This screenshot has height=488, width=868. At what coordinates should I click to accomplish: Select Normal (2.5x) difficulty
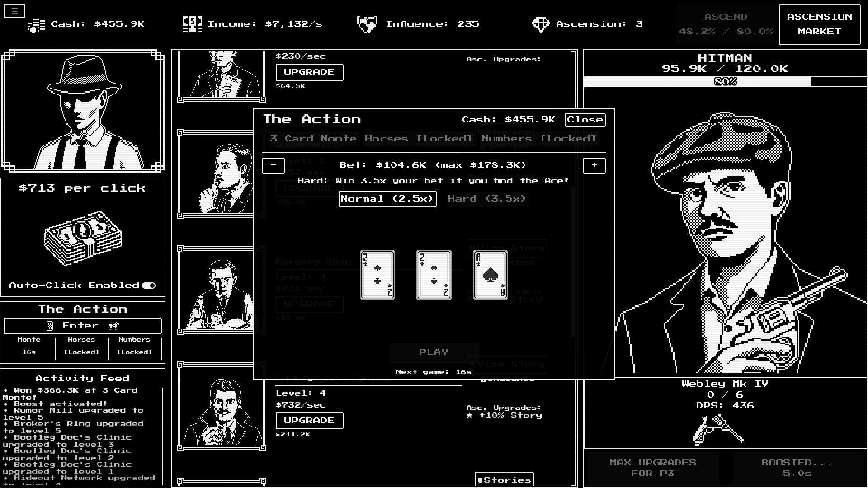(387, 199)
